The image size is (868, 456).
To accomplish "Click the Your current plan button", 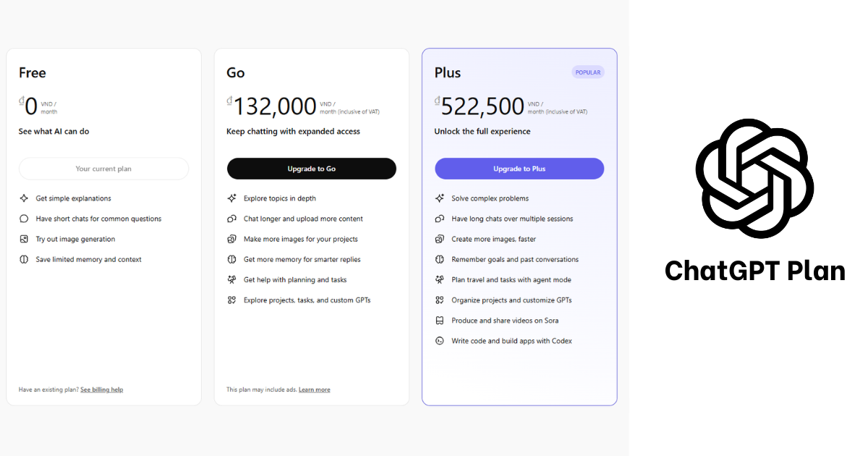I will [103, 169].
